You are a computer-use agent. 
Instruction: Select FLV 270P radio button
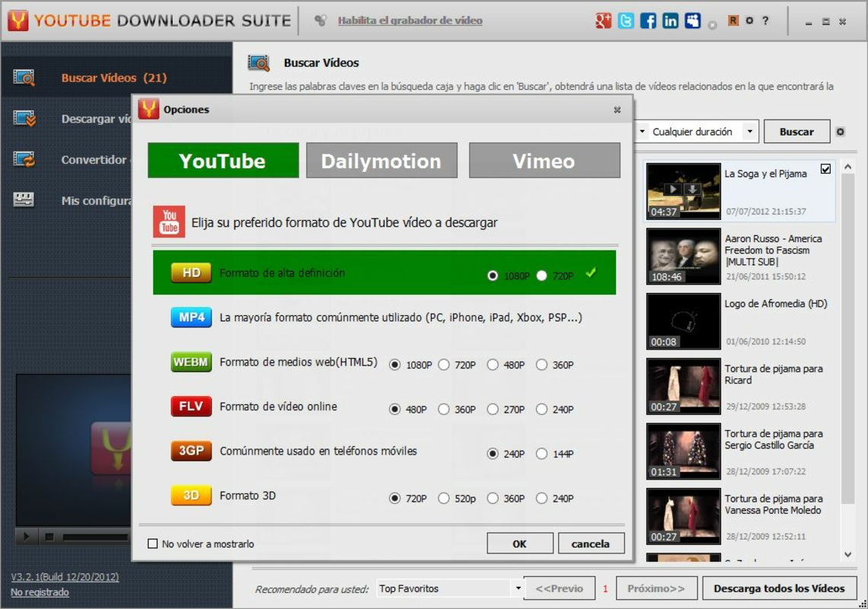click(x=493, y=409)
